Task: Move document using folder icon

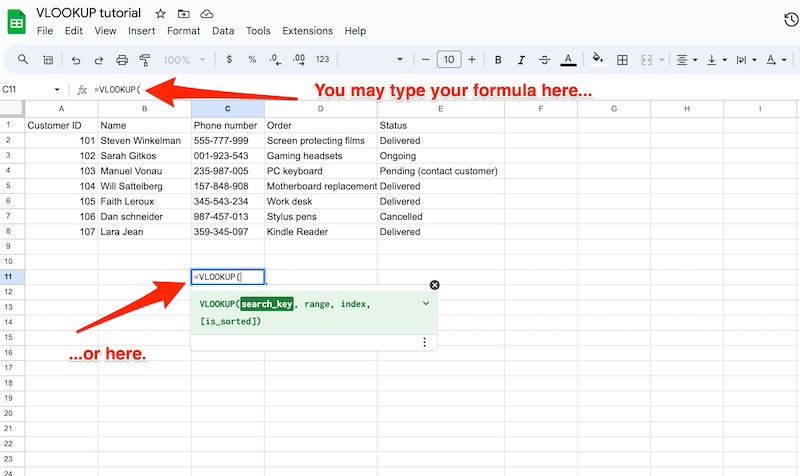Action: [x=183, y=14]
